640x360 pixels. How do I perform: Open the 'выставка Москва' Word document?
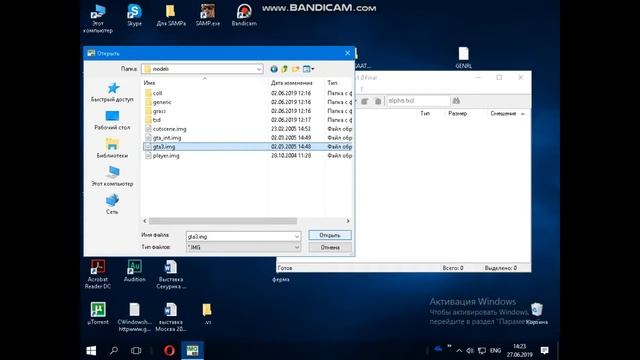pyautogui.click(x=171, y=317)
